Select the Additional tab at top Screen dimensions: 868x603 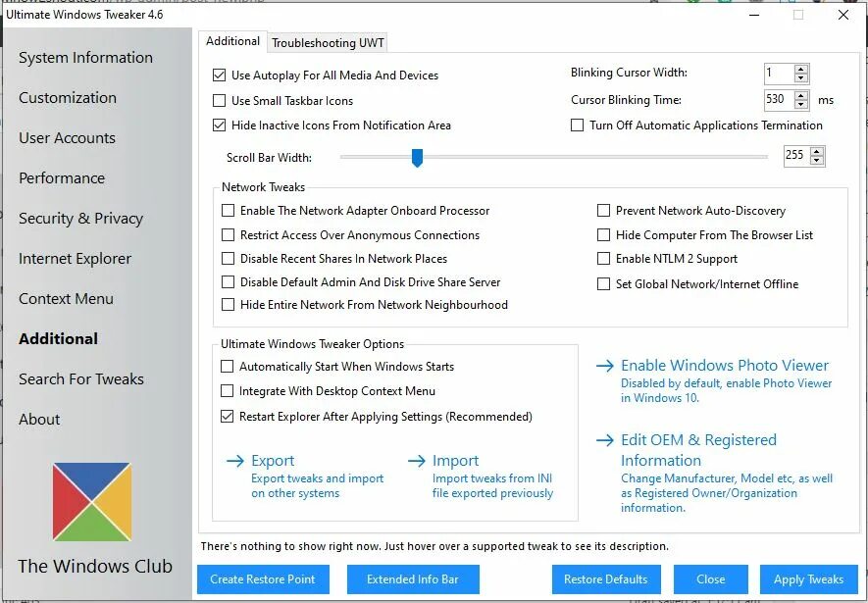point(232,41)
